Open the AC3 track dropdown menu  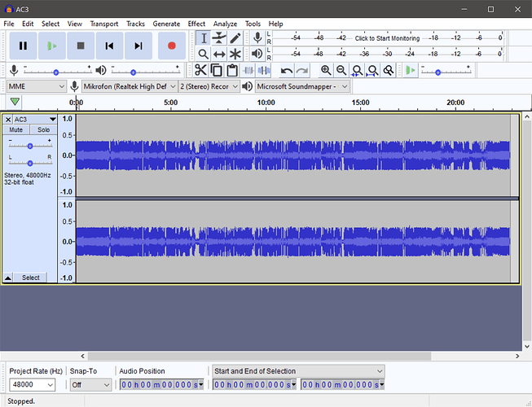(x=34, y=120)
